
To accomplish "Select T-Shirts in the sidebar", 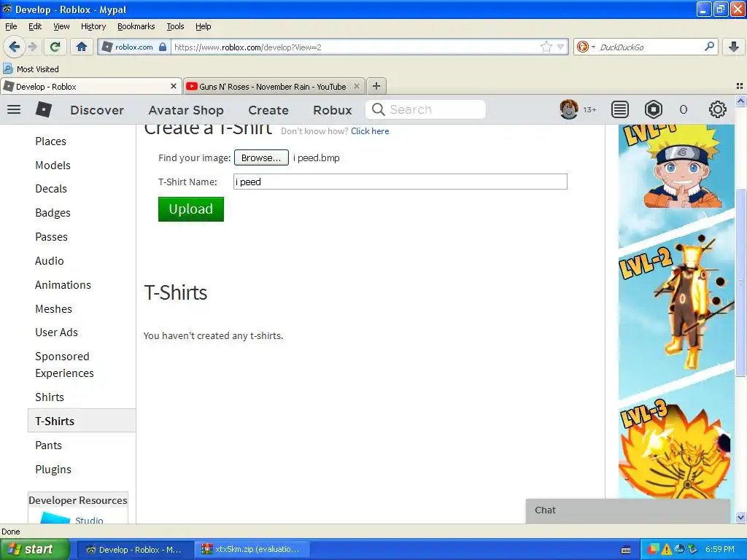I will (82, 421).
